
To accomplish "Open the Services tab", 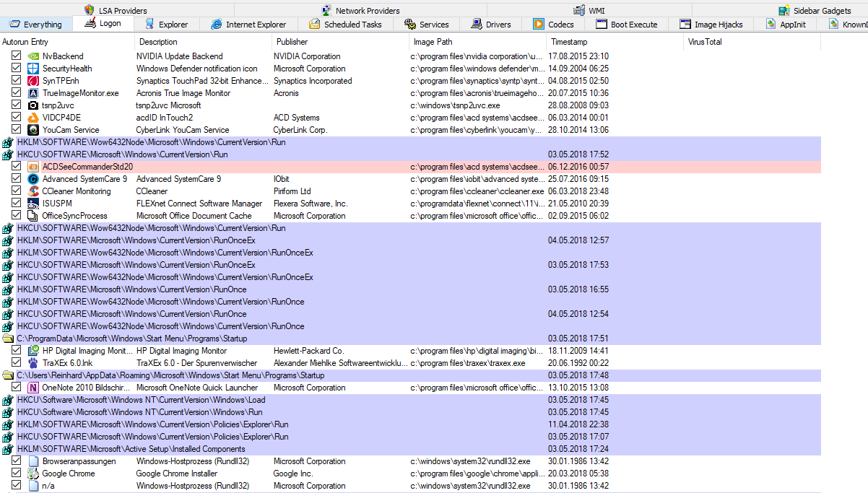I will click(x=427, y=25).
